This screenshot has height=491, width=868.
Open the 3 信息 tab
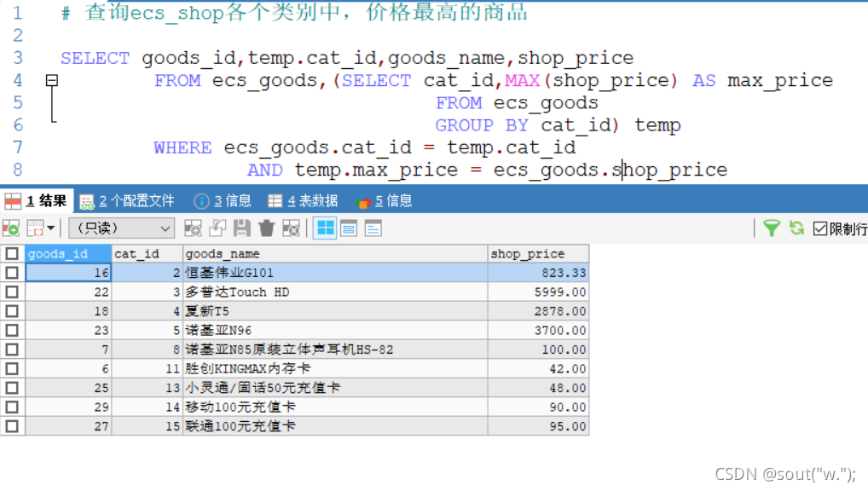(x=223, y=201)
